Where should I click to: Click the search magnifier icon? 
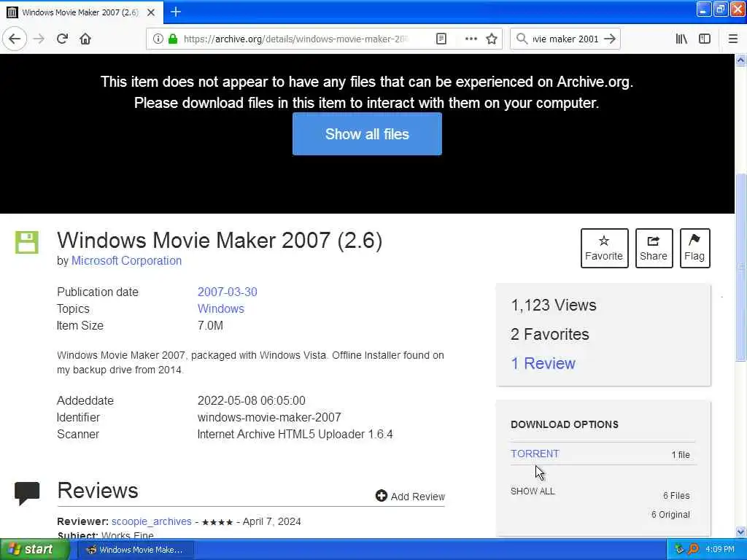tap(522, 39)
